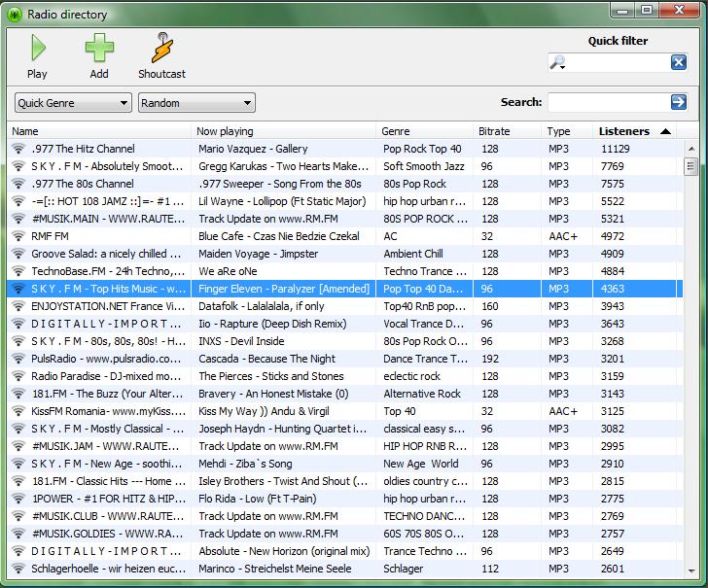Click 'Absolute - New Horizon (original mix)'
This screenshot has width=708, height=588.
click(284, 551)
